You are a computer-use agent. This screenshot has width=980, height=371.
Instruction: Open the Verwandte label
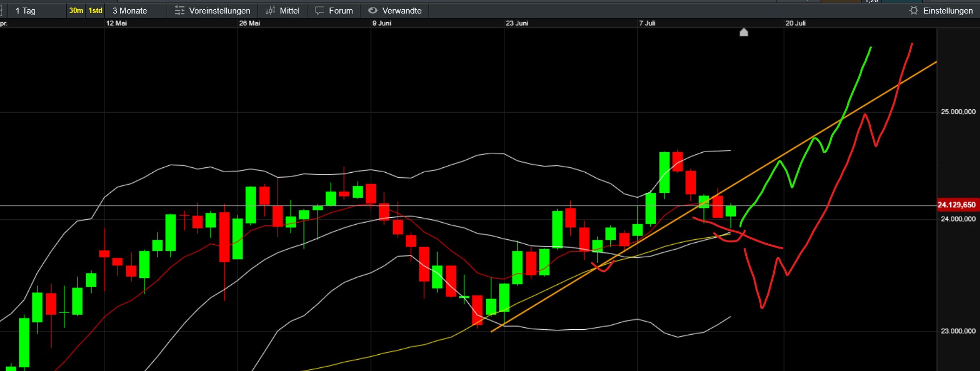point(402,11)
